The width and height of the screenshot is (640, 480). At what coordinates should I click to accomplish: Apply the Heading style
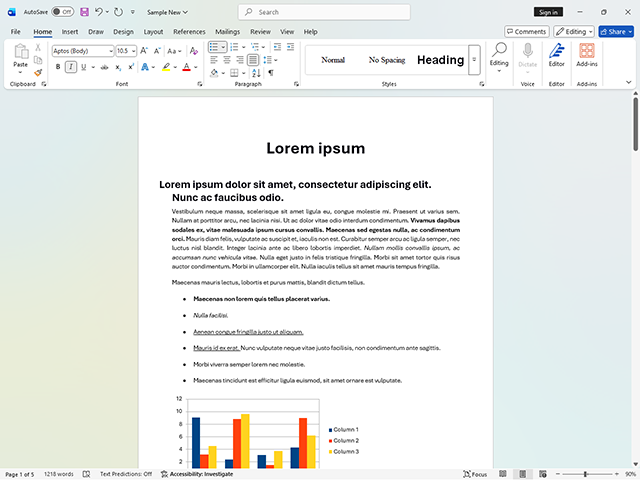pyautogui.click(x=440, y=60)
